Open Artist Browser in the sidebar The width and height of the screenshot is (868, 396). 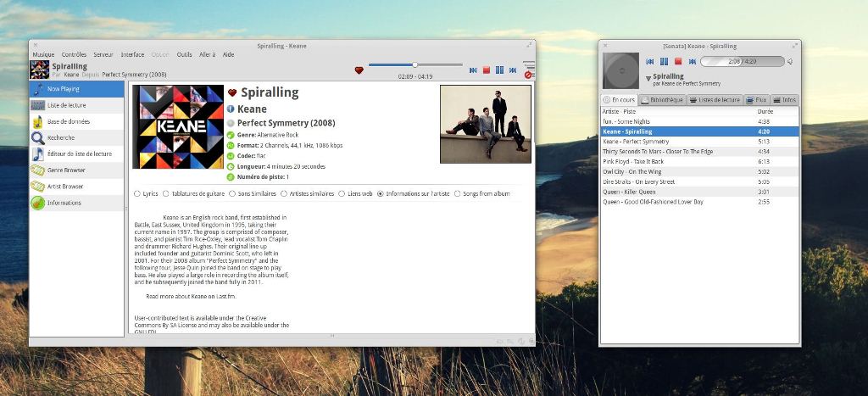tap(76, 187)
